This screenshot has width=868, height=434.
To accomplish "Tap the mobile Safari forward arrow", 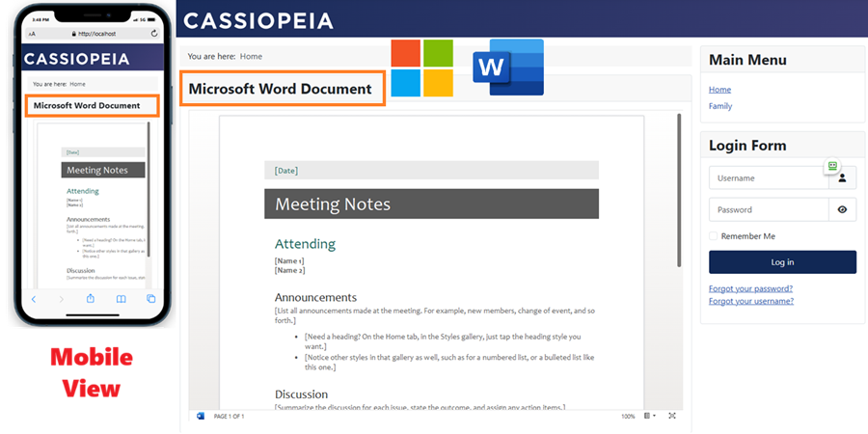I will (61, 299).
